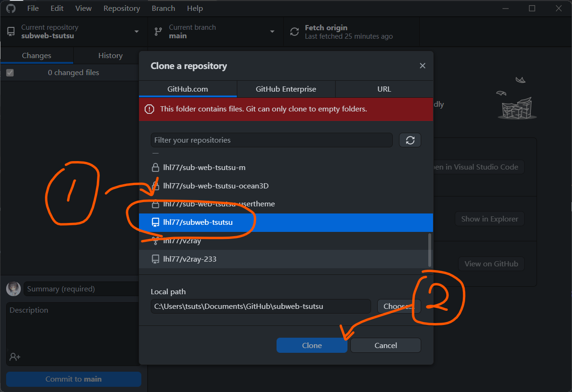Viewport: 572px width, 392px height.
Task: Switch to the Changes tab
Action: (36, 55)
